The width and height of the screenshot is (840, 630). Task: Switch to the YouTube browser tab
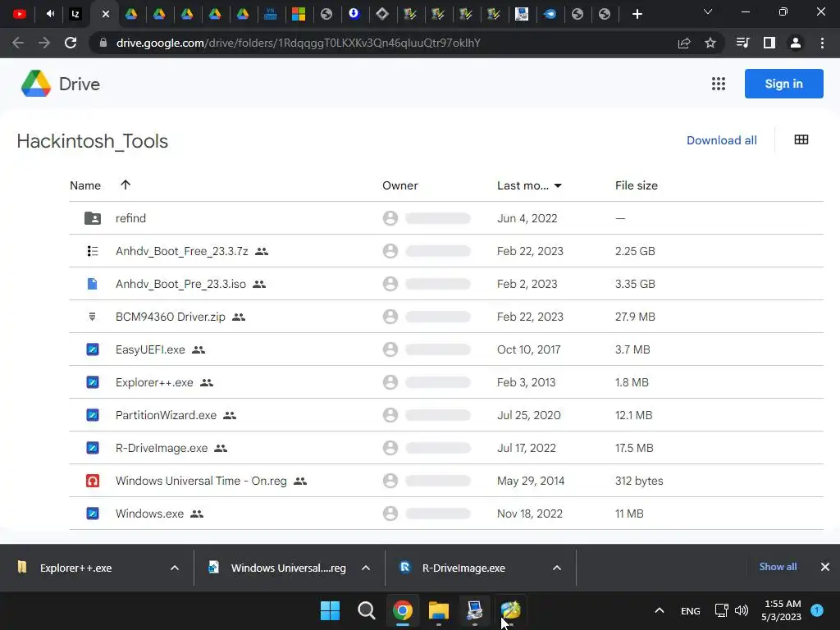(x=20, y=14)
